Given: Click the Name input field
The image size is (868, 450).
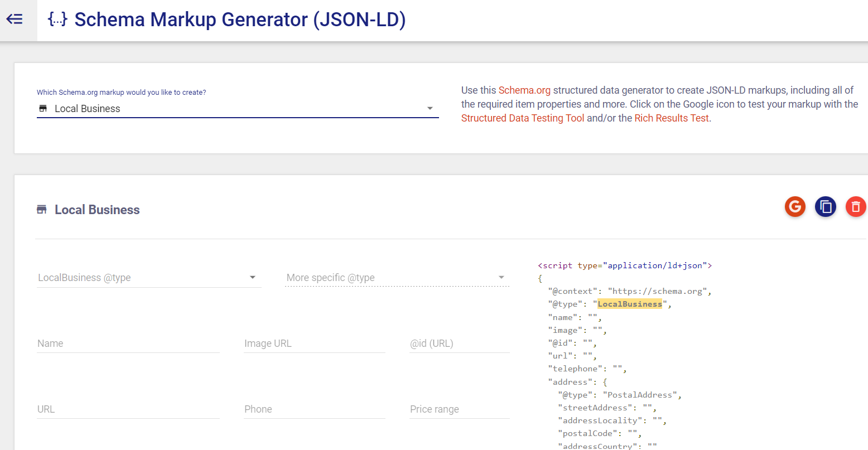Looking at the screenshot, I should pyautogui.click(x=128, y=343).
